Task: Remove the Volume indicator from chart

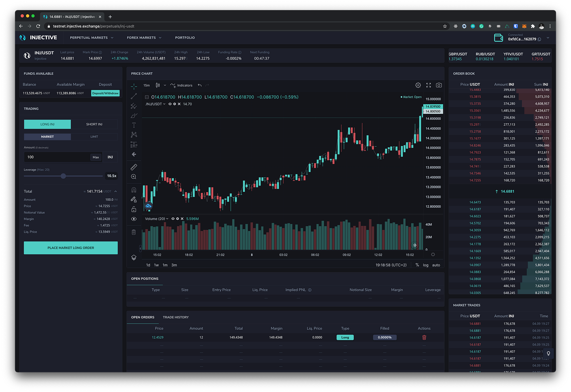Action: coord(182,219)
